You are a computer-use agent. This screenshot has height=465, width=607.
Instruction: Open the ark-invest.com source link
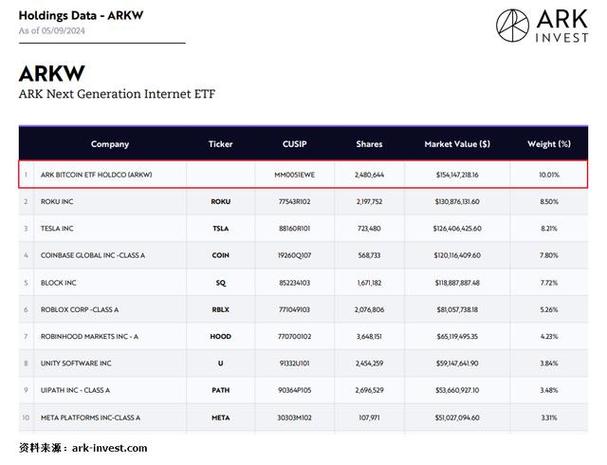coord(110,448)
